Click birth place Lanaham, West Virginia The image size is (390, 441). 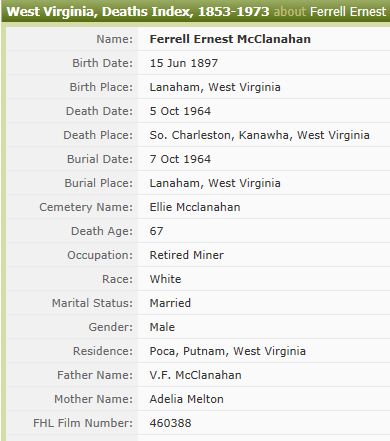coord(215,87)
